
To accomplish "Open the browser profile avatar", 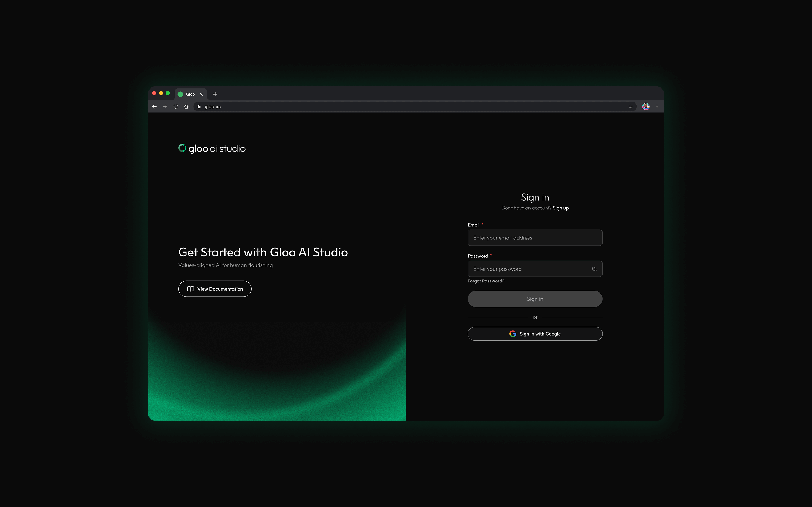I will click(x=646, y=107).
